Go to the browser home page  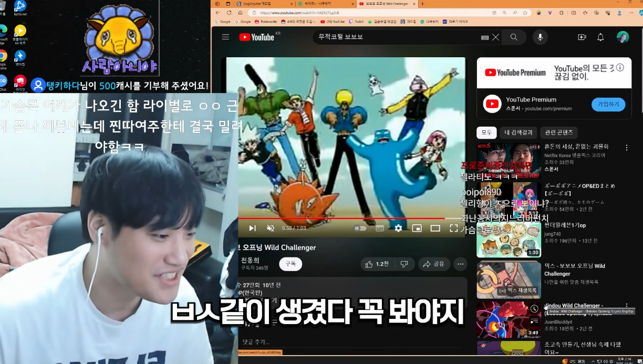coord(241,13)
